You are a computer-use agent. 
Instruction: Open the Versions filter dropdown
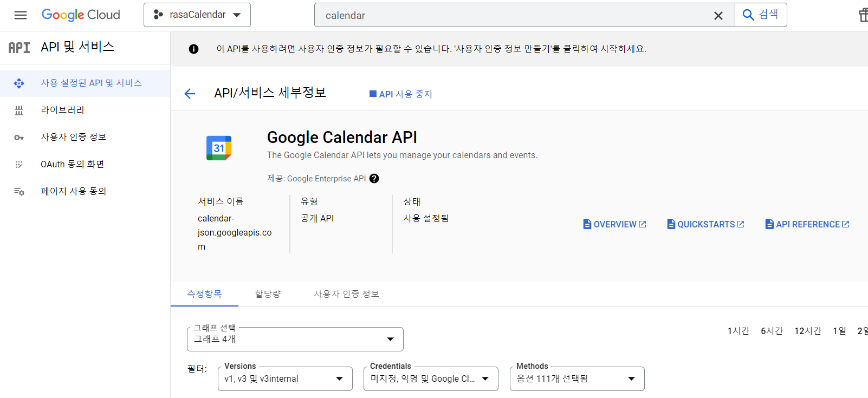point(285,379)
